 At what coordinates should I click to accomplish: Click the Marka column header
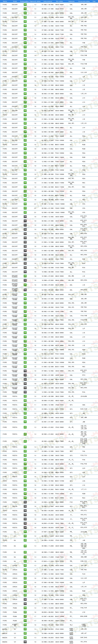pyautogui.click(x=5, y=1)
